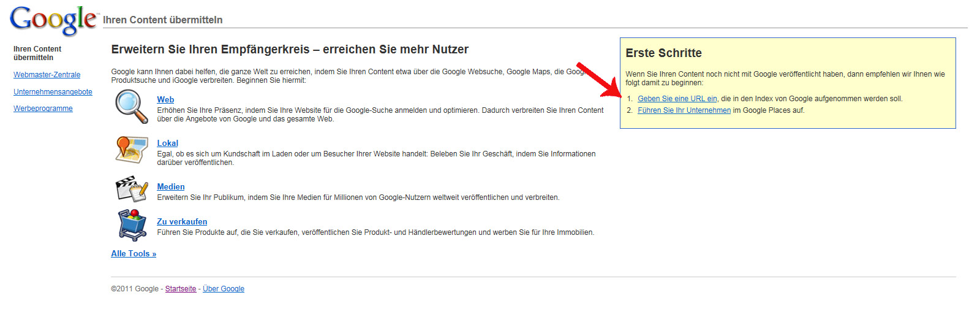Open the Lokal section link
The image size is (980, 314).
pos(167,143)
